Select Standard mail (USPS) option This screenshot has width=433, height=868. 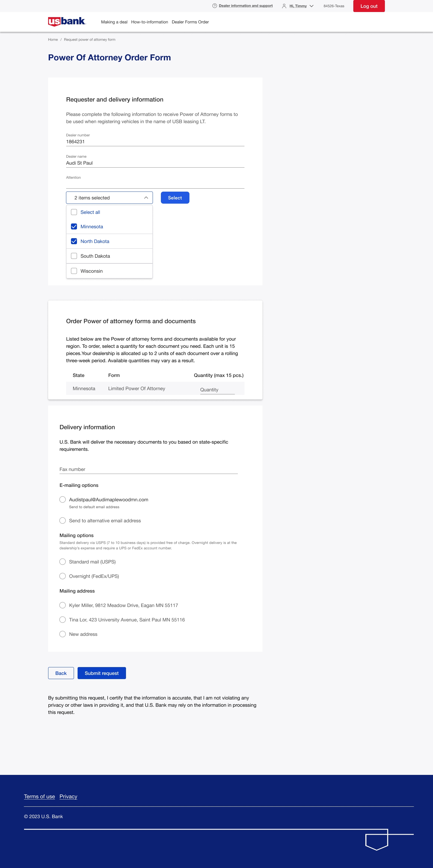coord(62,562)
